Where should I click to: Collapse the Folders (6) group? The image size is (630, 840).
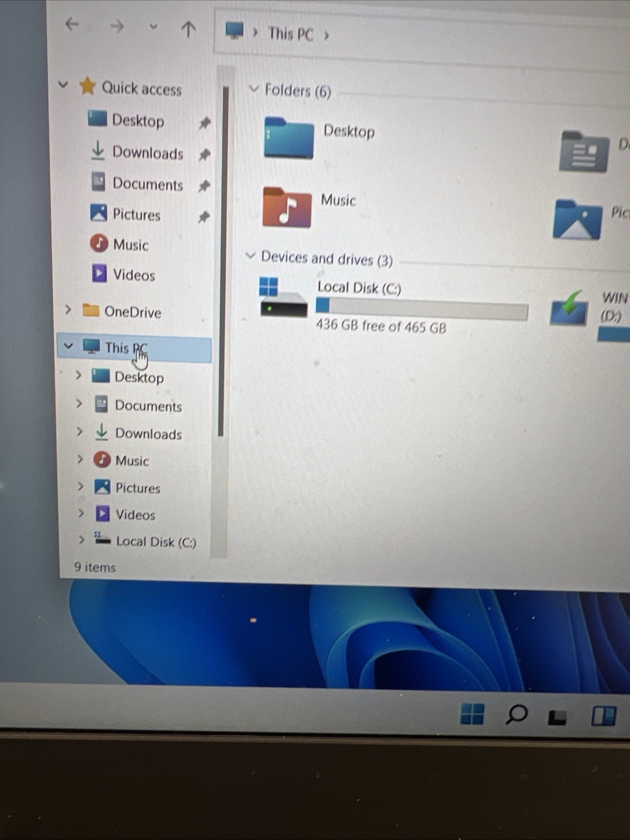pos(254,89)
